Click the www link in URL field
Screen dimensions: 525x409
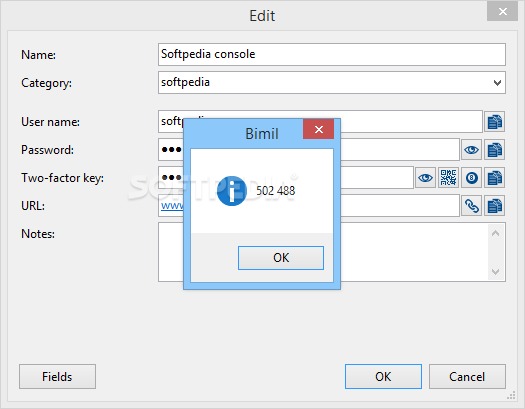coord(172,206)
